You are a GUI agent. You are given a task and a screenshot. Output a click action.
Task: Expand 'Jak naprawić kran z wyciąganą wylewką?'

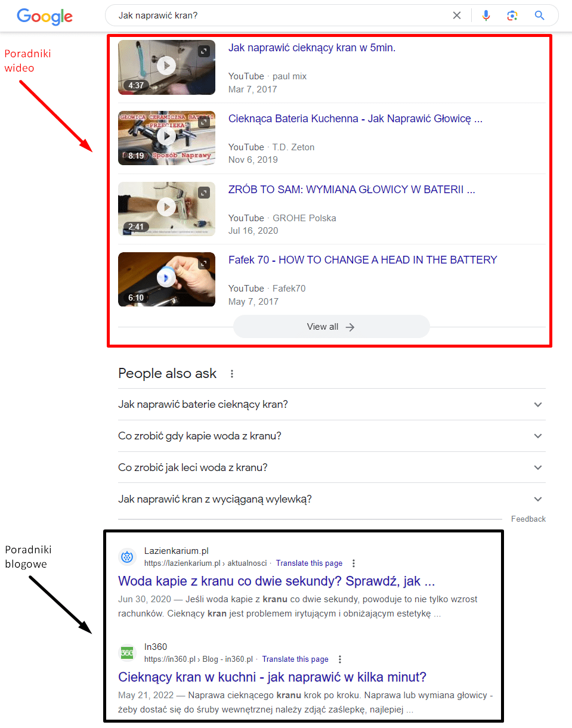click(332, 499)
